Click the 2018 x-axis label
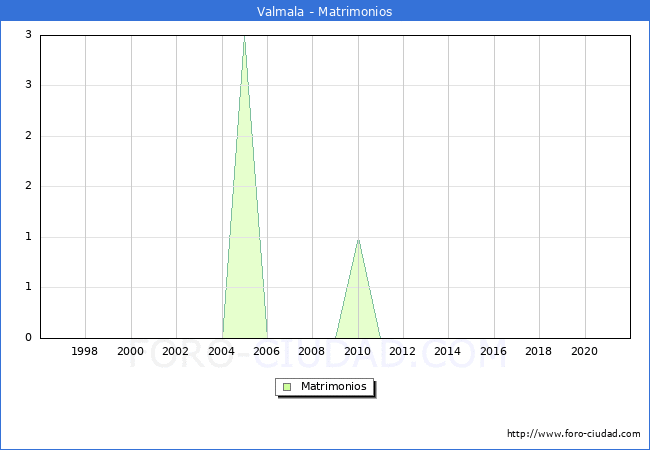The height and width of the screenshot is (450, 650). click(538, 351)
